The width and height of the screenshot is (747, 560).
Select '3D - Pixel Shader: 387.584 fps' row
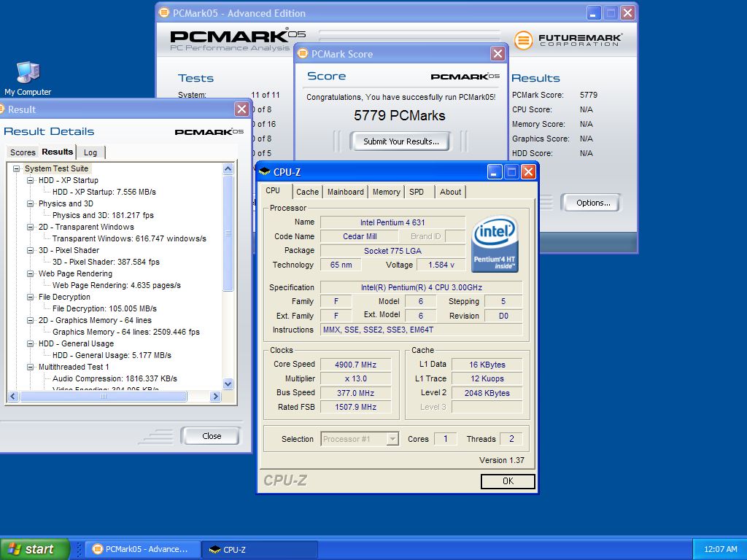[x=106, y=262]
